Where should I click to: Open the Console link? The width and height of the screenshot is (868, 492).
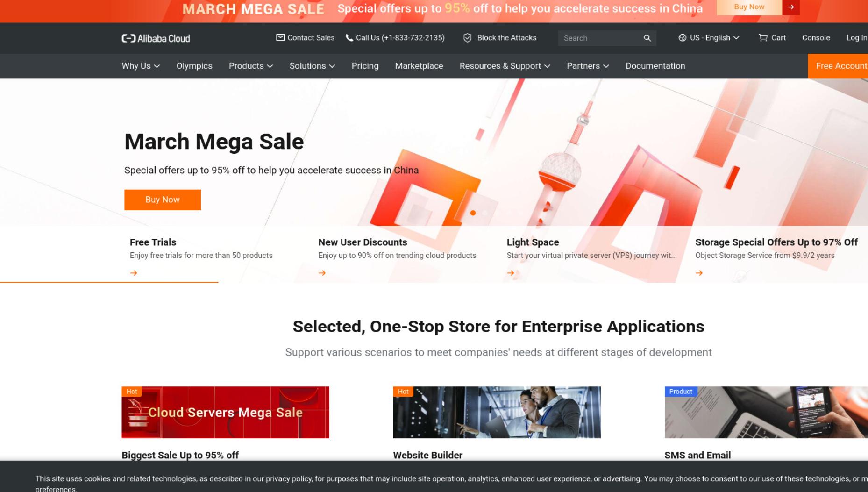[816, 38]
